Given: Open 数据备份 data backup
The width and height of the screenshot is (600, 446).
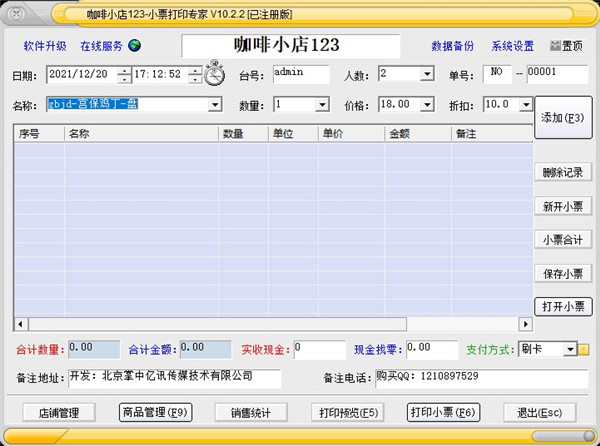Looking at the screenshot, I should pos(452,46).
